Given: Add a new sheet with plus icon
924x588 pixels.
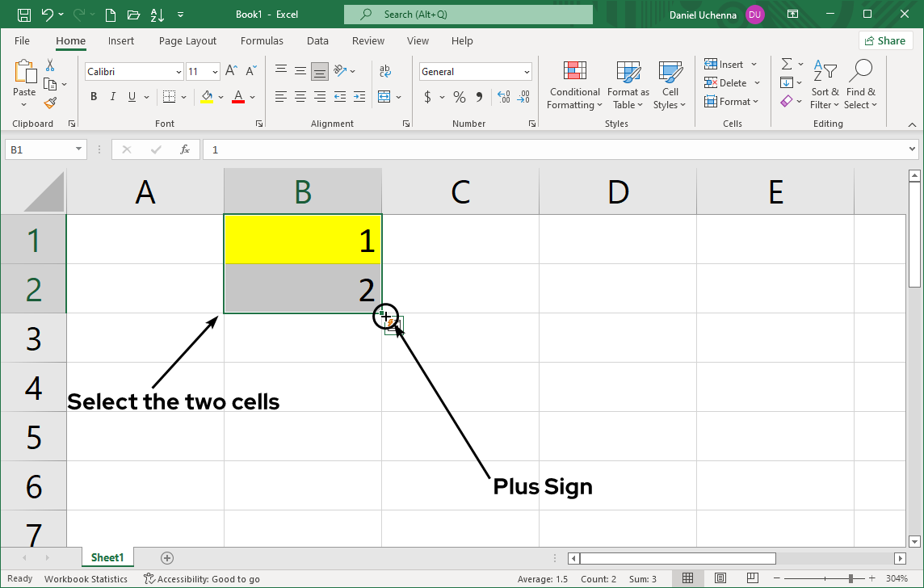Looking at the screenshot, I should (167, 557).
